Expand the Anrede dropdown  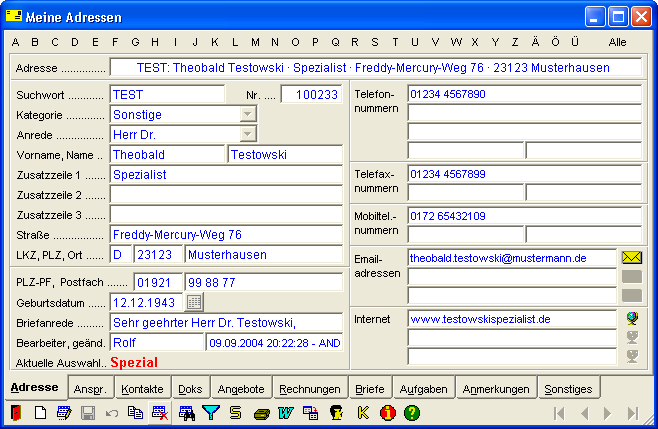click(248, 134)
